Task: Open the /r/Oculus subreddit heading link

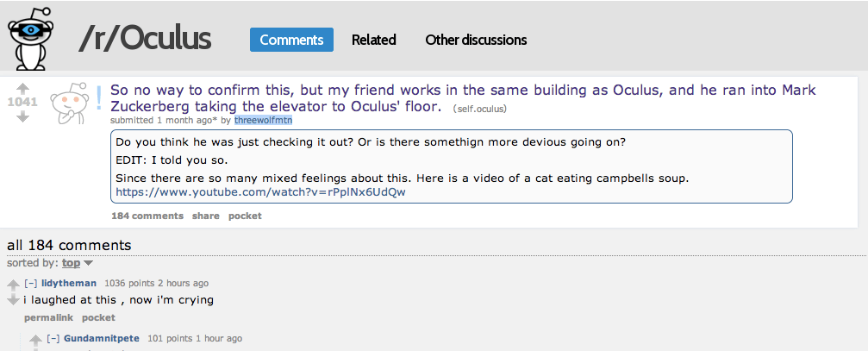Action: click(x=145, y=39)
